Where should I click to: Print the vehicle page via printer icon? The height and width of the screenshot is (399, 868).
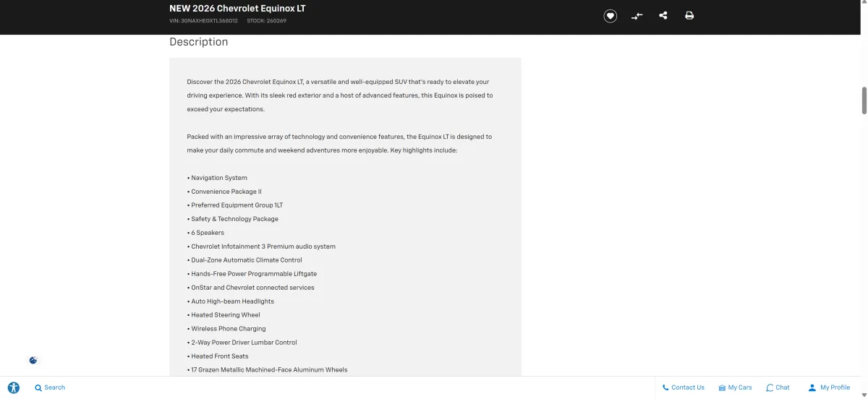click(x=689, y=15)
